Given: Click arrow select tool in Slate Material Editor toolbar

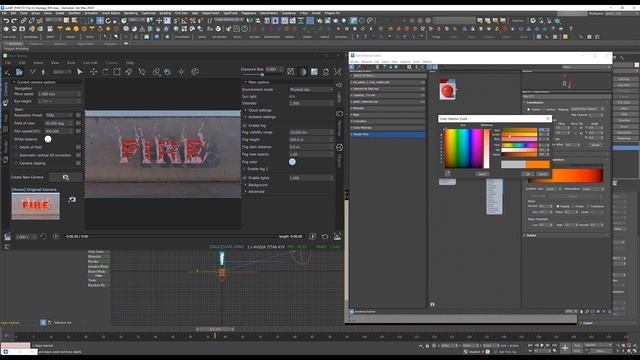Looking at the screenshot, I should (352, 67).
